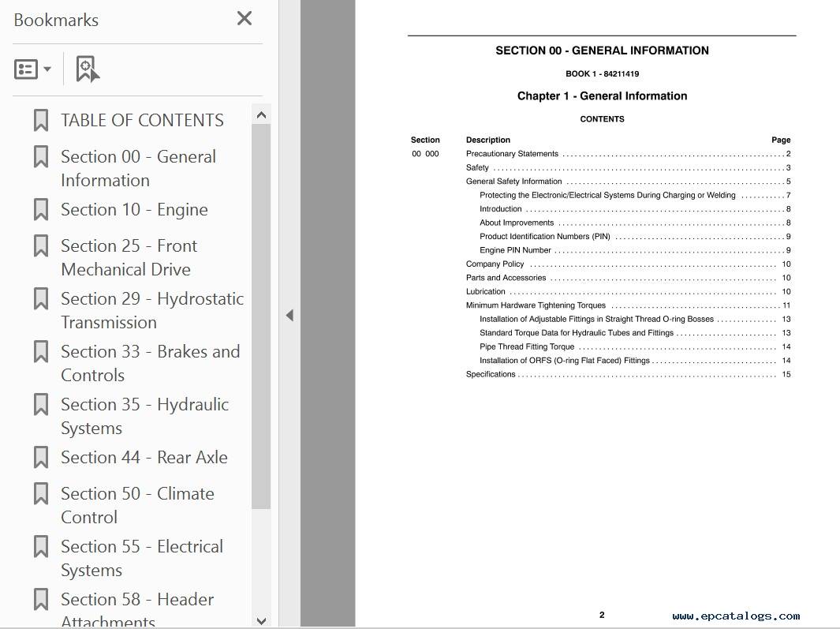Click Standard Torque Data for Hydraulic Tubes
840x629 pixels.
(635, 333)
